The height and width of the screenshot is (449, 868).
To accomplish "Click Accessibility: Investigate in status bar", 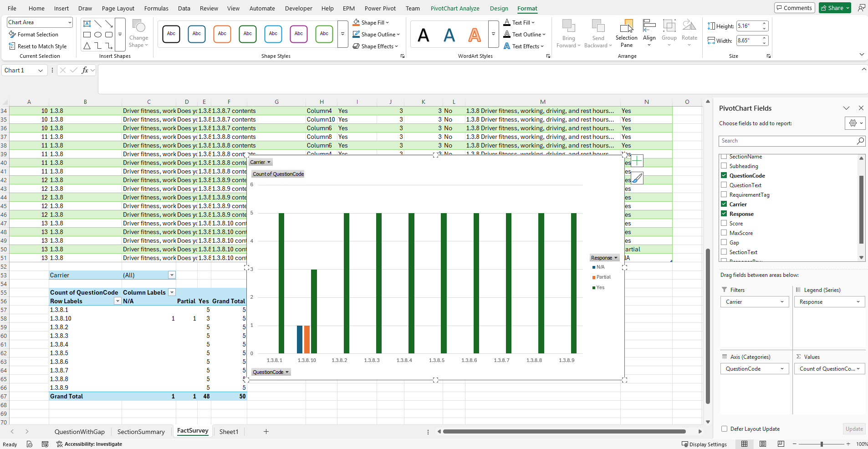I will 89,444.
